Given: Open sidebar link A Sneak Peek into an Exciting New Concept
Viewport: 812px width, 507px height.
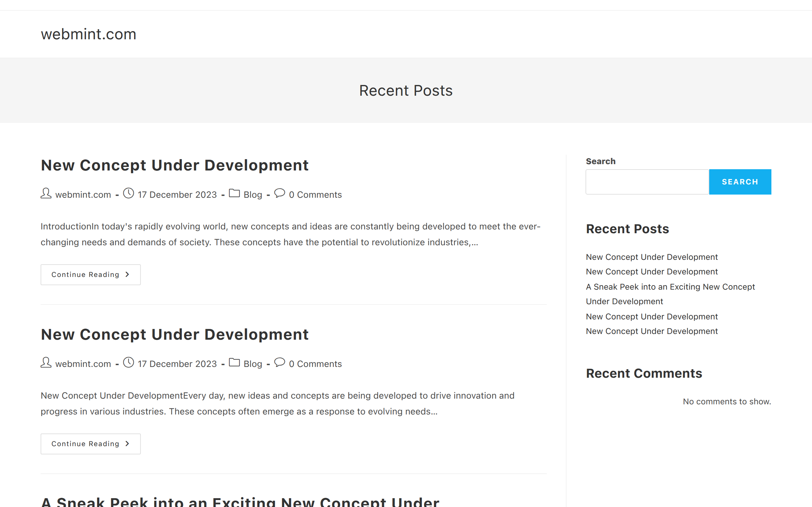Looking at the screenshot, I should pyautogui.click(x=670, y=287).
